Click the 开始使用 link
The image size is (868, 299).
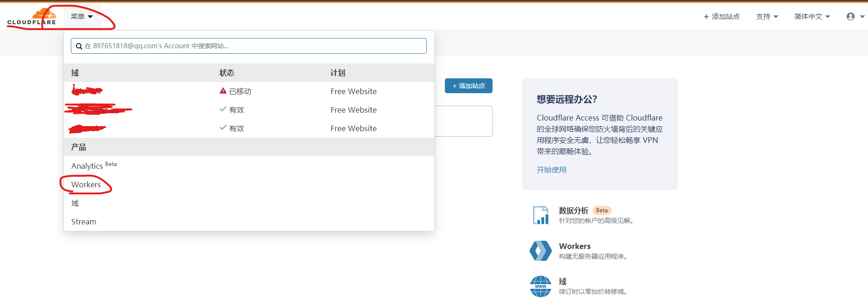(x=551, y=170)
